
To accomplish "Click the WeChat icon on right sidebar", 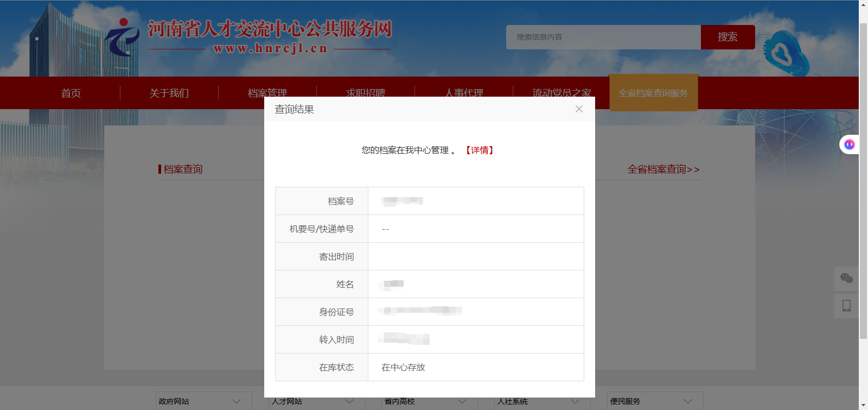I will coord(846,279).
